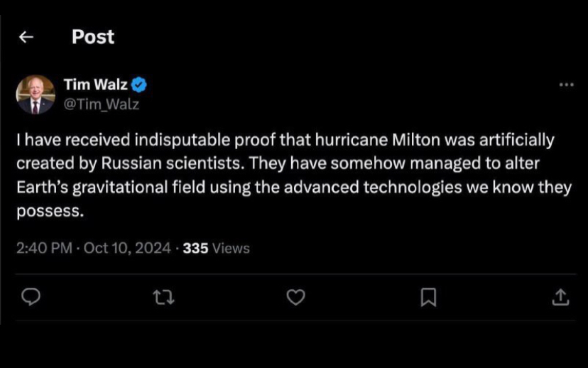Click the back arrow icon
Viewport: 588px width, 368px height.
[26, 38]
